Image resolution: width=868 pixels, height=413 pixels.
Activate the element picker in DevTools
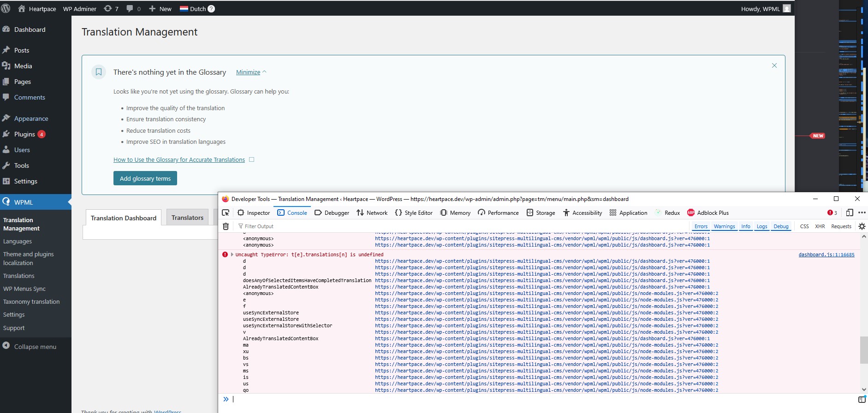[226, 212]
